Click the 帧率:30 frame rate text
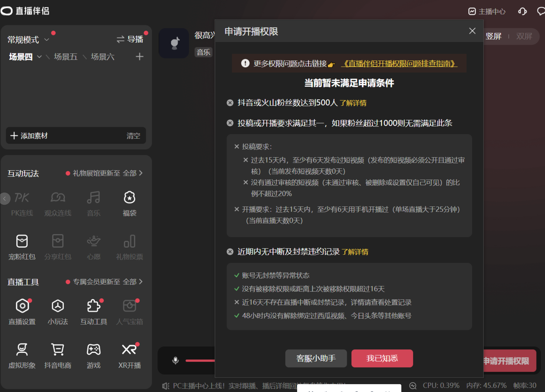 [x=525, y=385]
